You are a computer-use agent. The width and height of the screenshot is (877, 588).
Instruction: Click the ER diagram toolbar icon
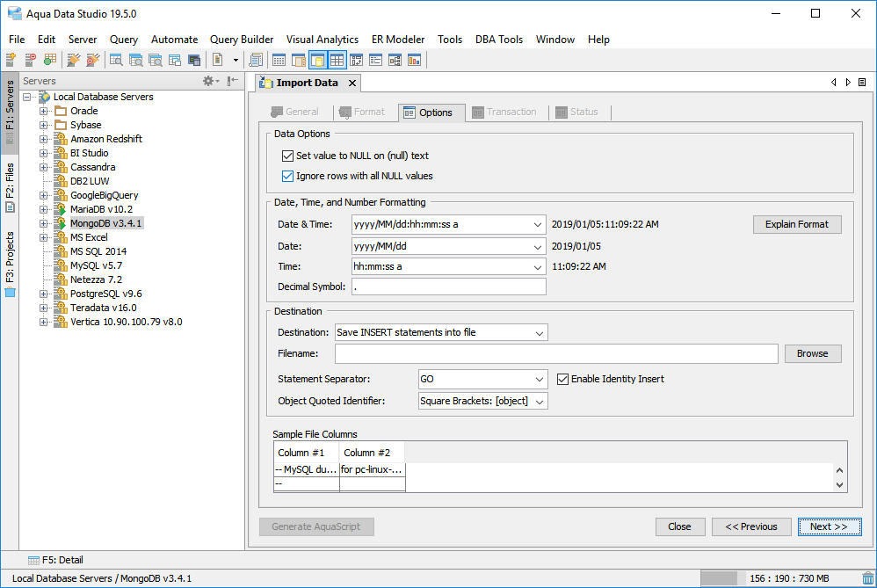coord(395,60)
